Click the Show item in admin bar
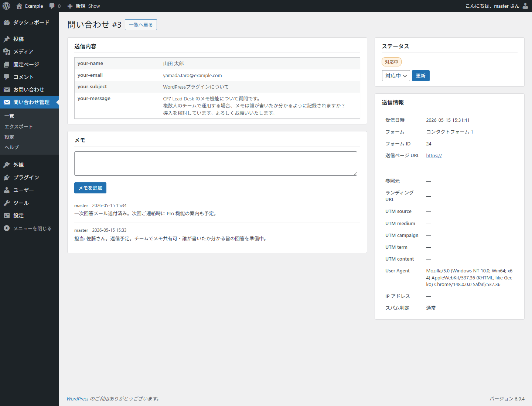The height and width of the screenshot is (406, 532). [x=94, y=6]
